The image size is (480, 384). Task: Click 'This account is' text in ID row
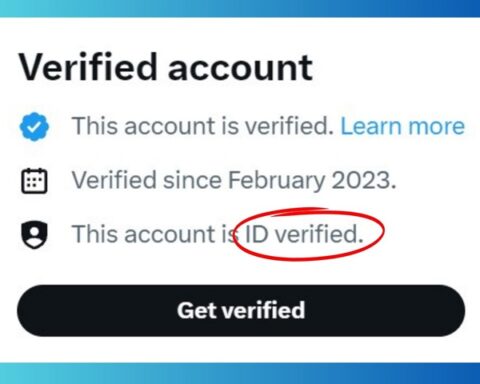[x=155, y=234]
